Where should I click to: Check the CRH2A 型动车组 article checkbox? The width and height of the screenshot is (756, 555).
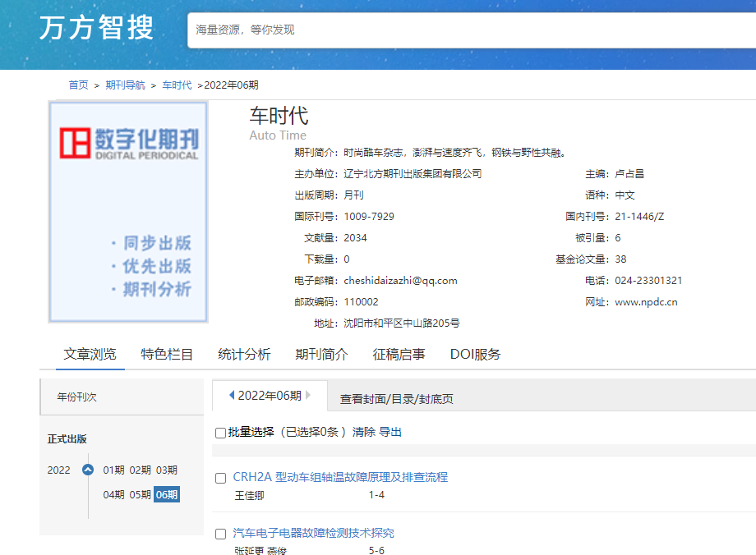[220, 478]
